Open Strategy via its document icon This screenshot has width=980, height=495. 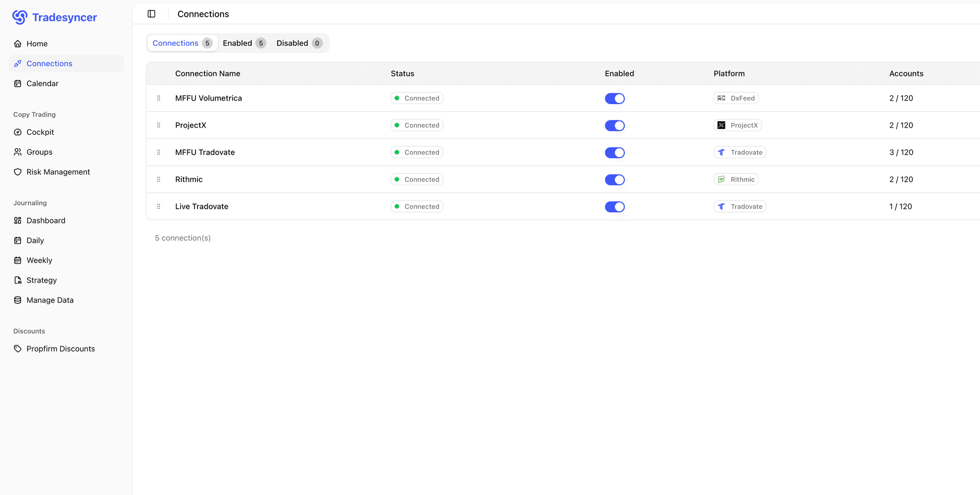[x=18, y=280]
